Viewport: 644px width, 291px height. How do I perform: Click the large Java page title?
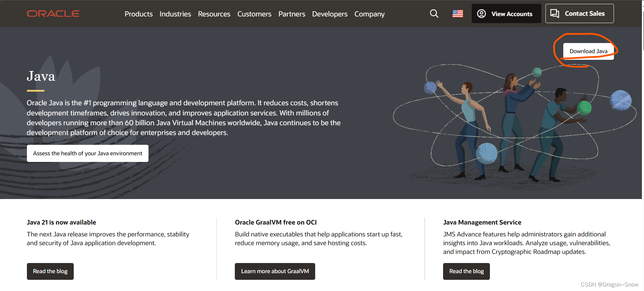pos(41,76)
